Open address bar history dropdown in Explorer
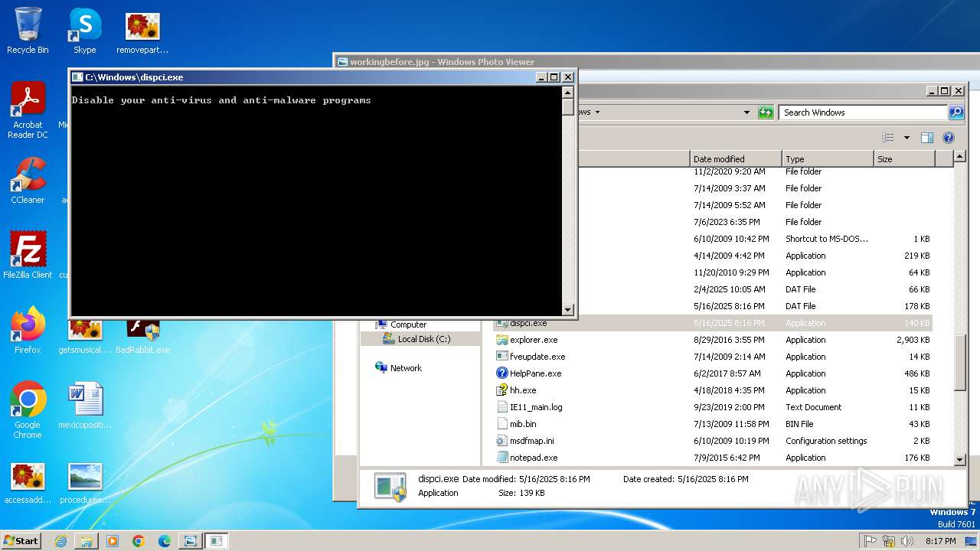Image resolution: width=980 pixels, height=551 pixels. pos(746,112)
